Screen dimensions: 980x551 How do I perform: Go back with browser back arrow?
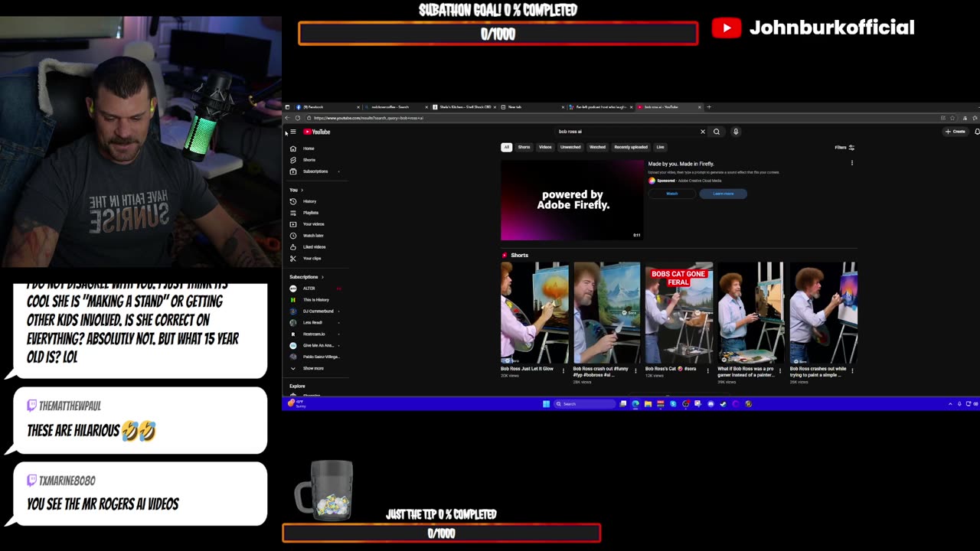click(x=287, y=118)
